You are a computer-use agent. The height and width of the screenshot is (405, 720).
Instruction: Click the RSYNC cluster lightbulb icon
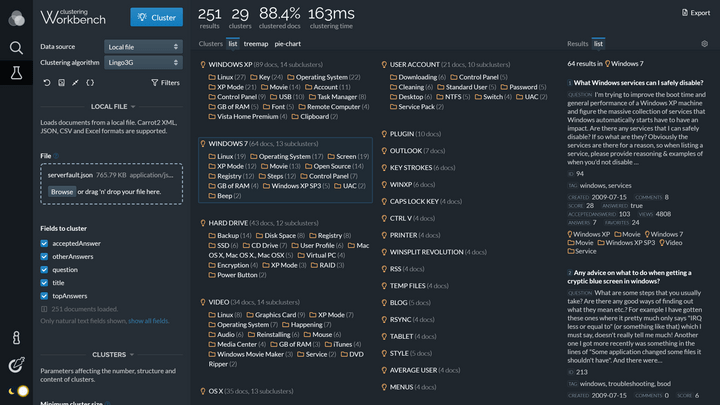[x=384, y=320]
